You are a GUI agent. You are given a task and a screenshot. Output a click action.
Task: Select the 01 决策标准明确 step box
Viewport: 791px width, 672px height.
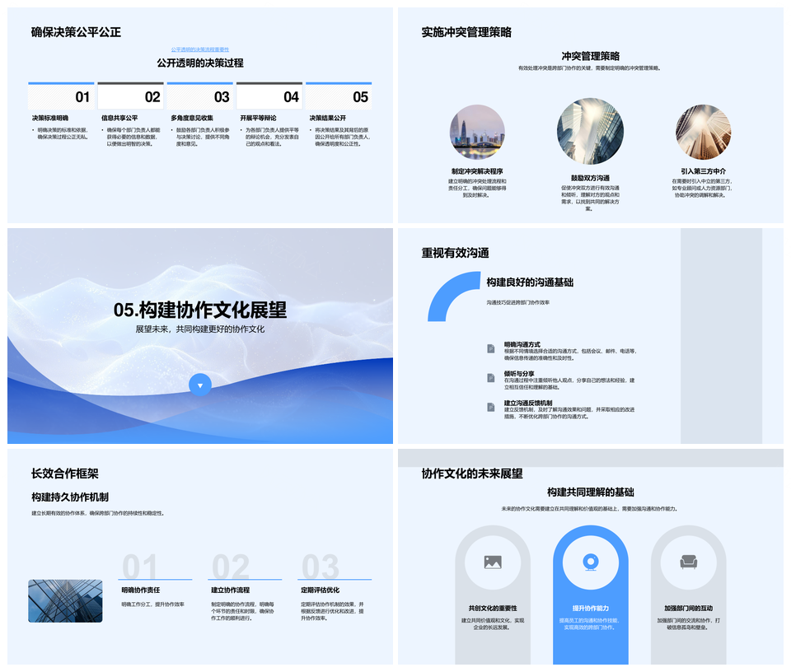click(59, 96)
